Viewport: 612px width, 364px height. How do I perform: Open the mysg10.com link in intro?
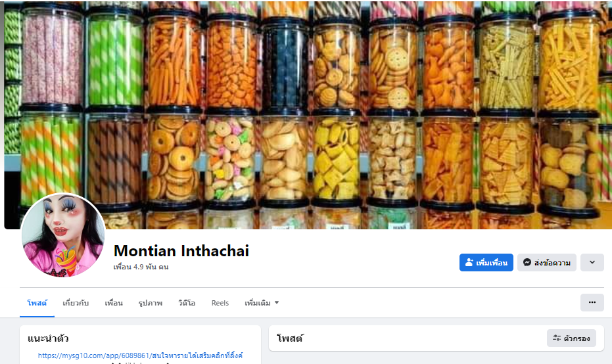coord(140,355)
